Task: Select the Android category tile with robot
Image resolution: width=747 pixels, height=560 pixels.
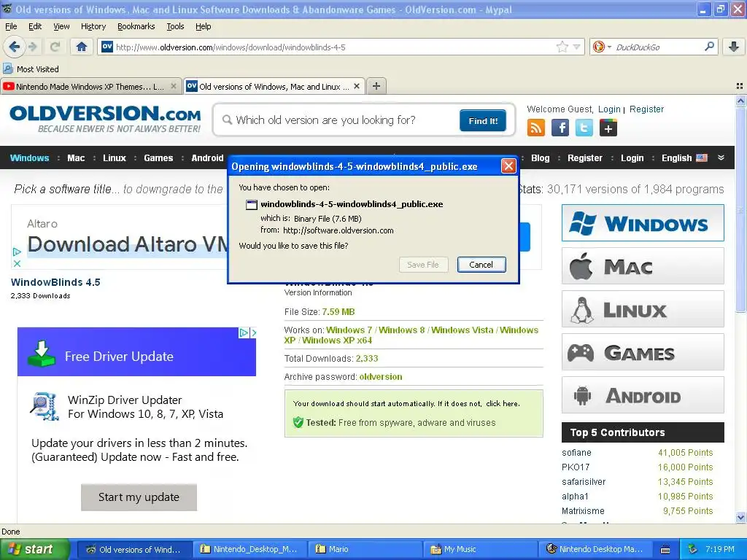Action: 643,395
